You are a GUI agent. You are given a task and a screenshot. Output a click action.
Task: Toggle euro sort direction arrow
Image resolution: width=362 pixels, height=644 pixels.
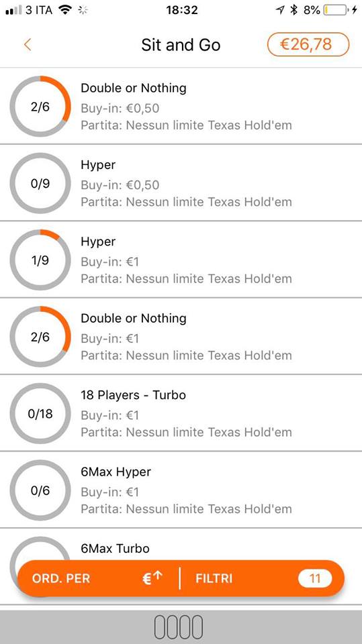pyautogui.click(x=152, y=578)
